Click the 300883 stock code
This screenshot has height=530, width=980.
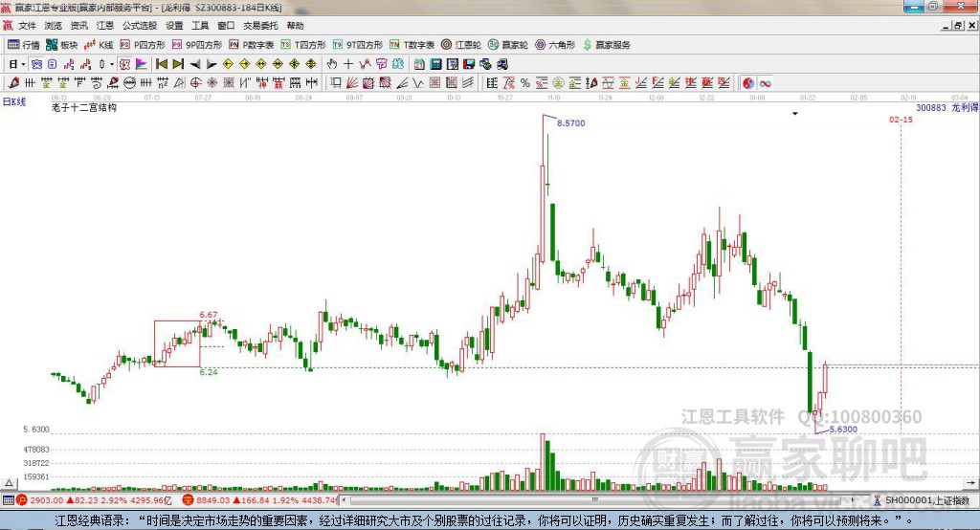pyautogui.click(x=930, y=107)
